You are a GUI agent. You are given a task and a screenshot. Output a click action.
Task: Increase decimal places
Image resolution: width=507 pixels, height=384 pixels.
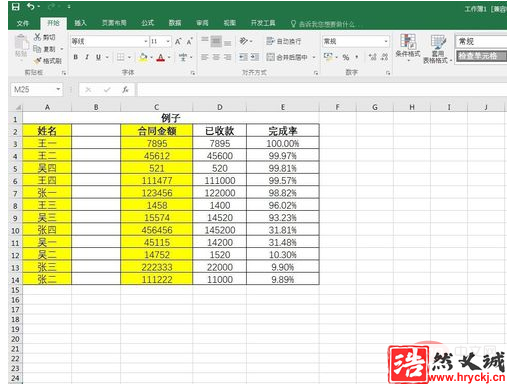(x=373, y=57)
